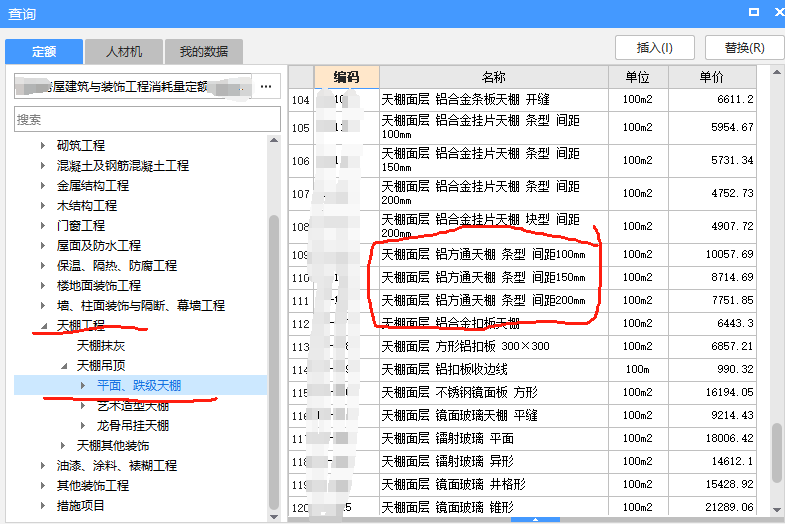Screen dimensions: 785x524
Task: Click the 单位 column header
Action: (638, 77)
